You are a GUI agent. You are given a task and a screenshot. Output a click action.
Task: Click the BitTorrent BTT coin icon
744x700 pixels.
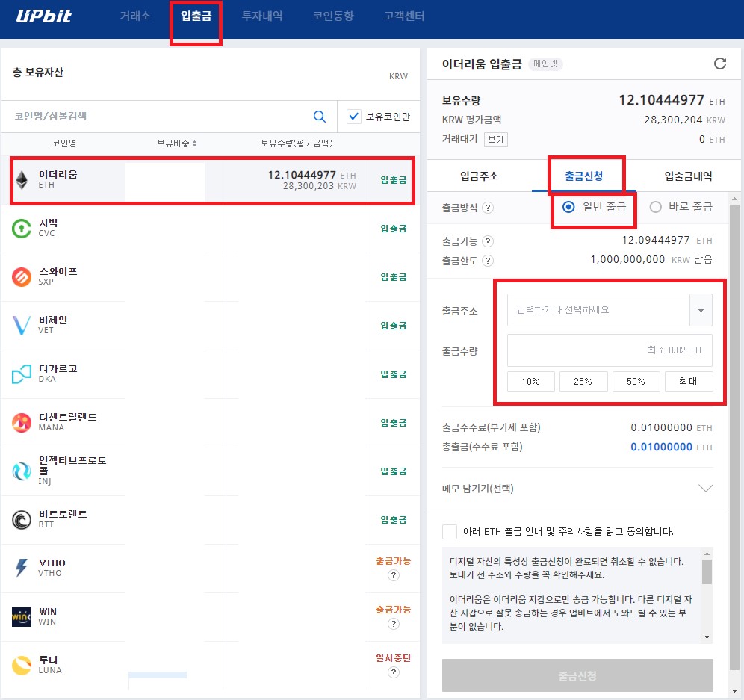22,520
